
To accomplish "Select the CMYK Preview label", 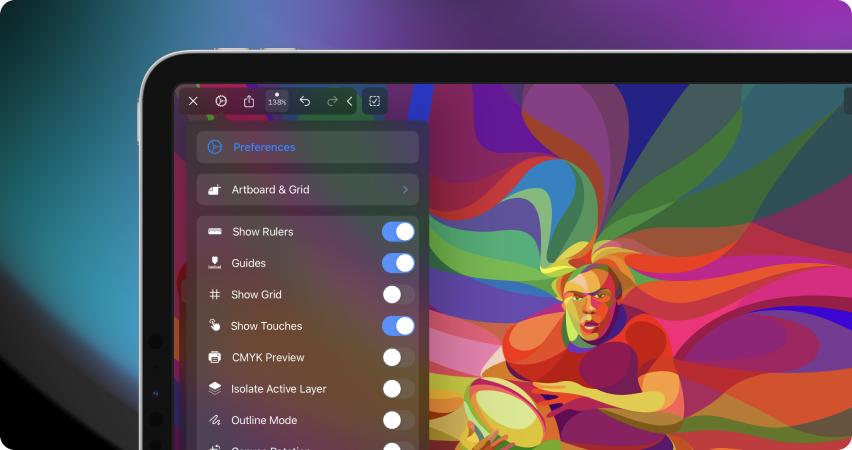I will point(268,358).
